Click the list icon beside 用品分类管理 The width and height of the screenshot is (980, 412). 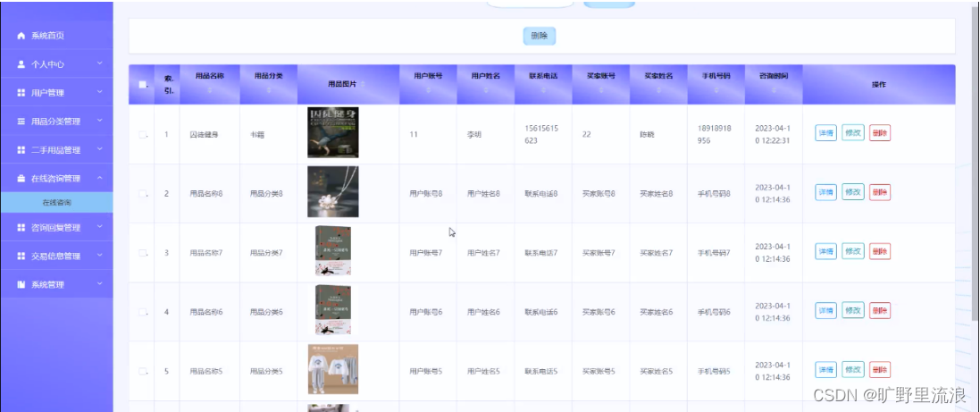(21, 122)
